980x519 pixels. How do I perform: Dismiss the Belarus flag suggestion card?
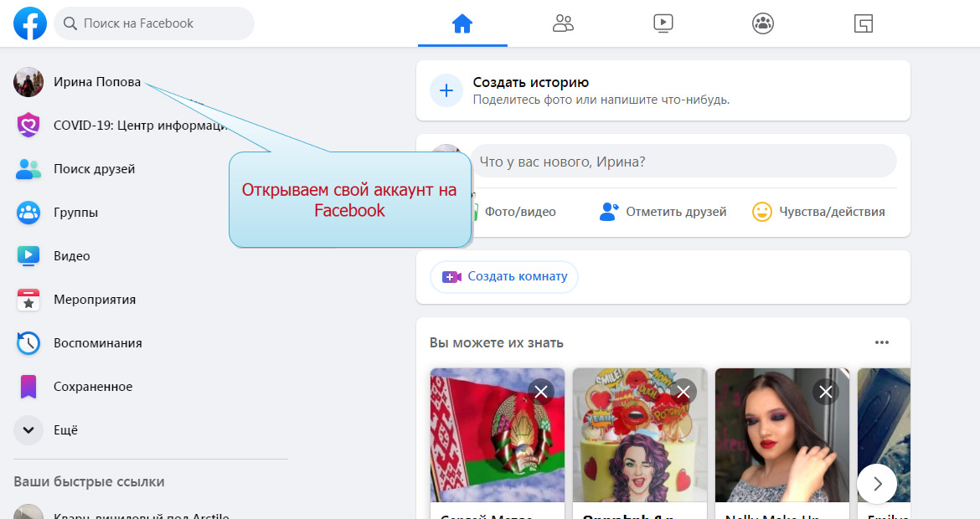[541, 391]
